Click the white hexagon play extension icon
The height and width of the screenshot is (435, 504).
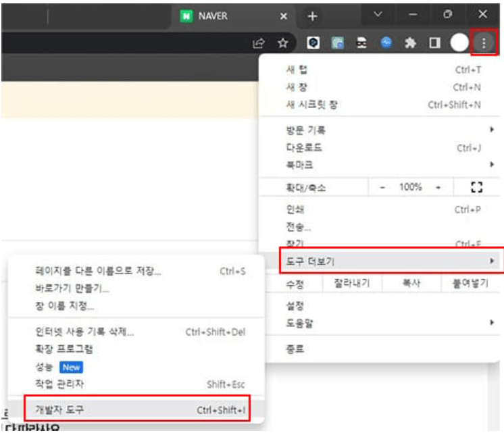click(x=313, y=43)
